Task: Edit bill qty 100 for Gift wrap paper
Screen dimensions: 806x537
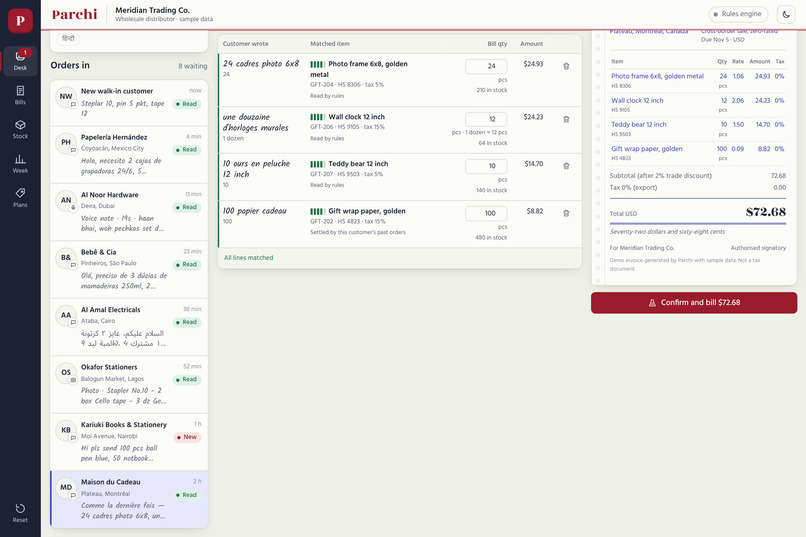Action: [486, 213]
